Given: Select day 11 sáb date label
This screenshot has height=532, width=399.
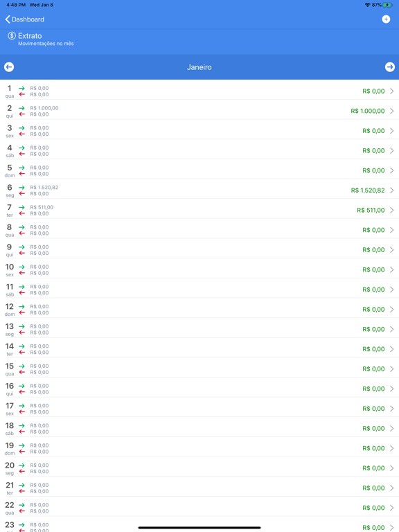Looking at the screenshot, I should [x=10, y=290].
